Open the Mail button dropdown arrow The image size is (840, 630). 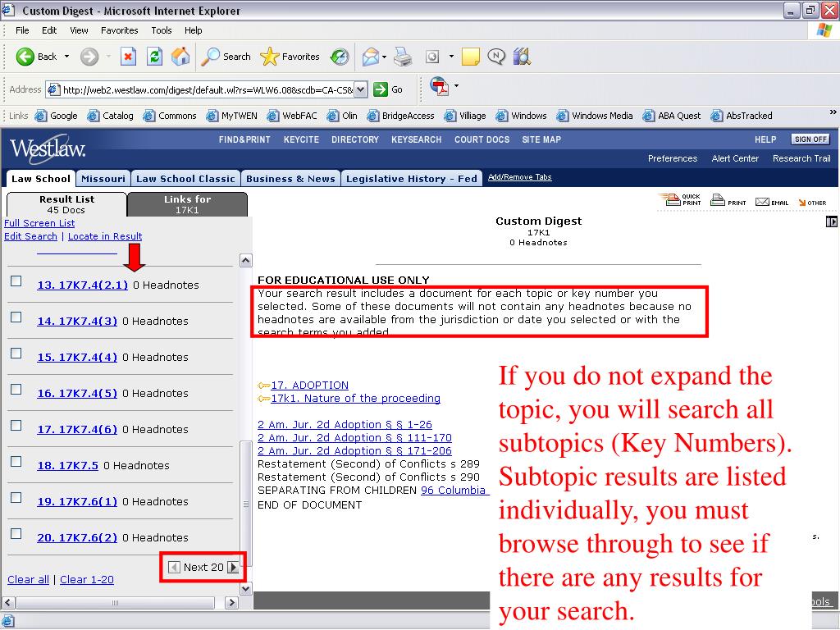tap(384, 57)
